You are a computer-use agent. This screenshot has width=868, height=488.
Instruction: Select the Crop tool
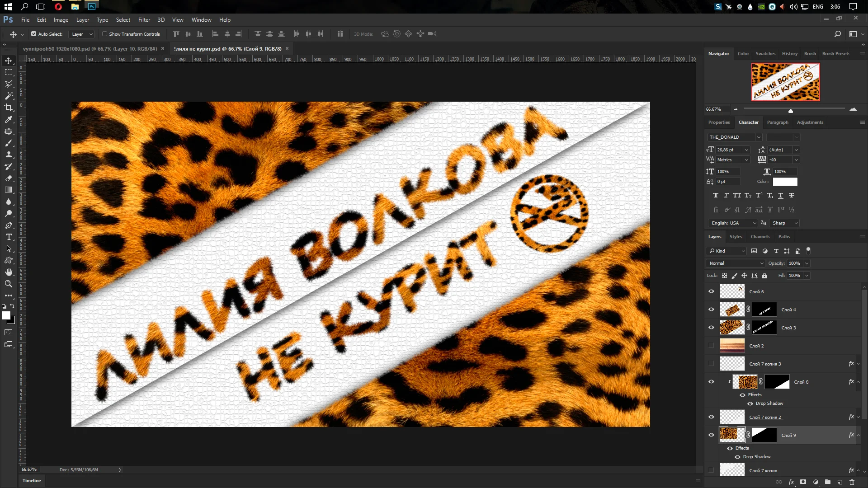9,108
